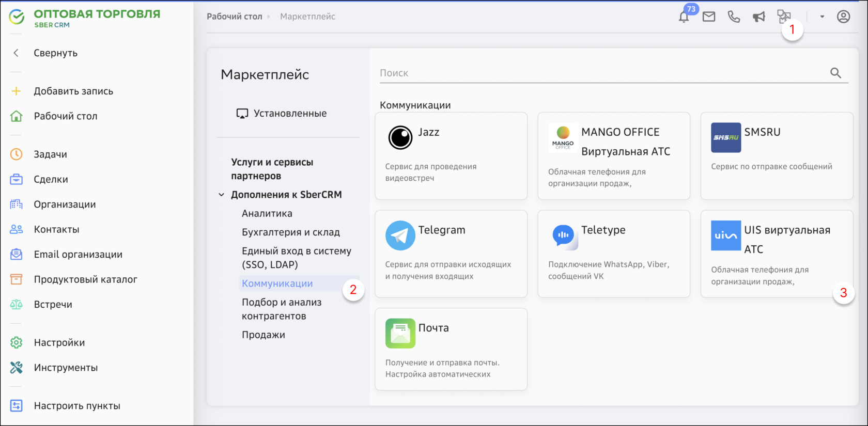
Task: Click the plus icon for Добавить запись
Action: click(16, 91)
